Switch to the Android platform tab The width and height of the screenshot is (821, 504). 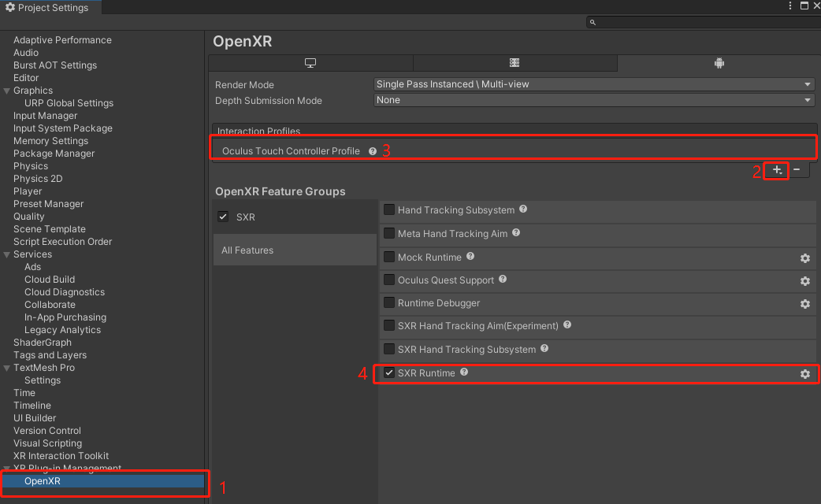(x=718, y=63)
